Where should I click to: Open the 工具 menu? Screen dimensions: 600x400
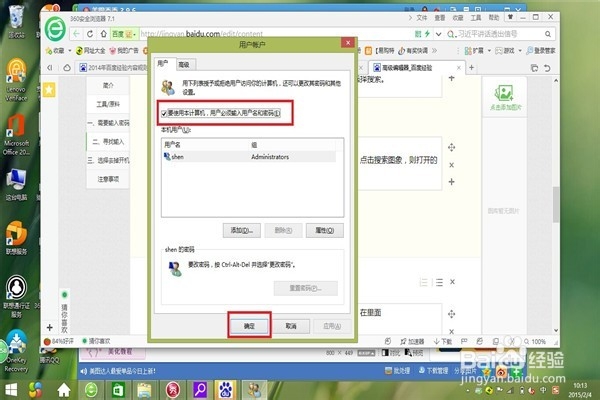point(476,18)
